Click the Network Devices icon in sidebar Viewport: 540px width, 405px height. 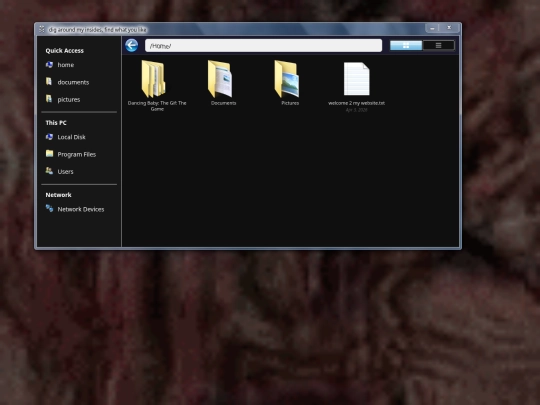pos(49,208)
